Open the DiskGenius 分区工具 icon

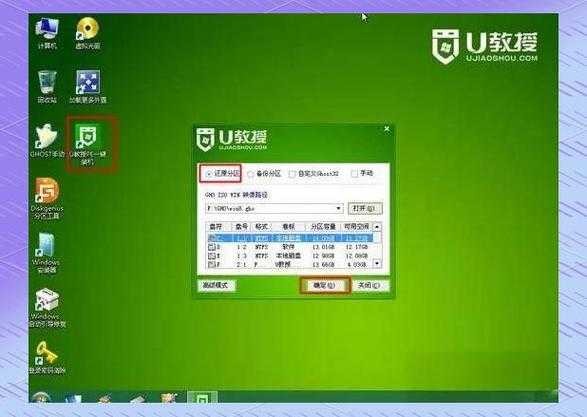coord(47,198)
